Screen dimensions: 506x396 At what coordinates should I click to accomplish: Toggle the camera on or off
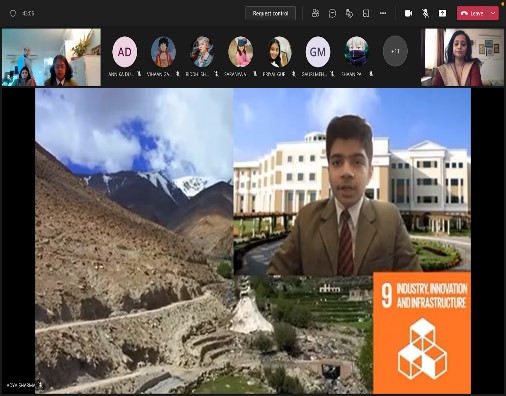tap(408, 13)
